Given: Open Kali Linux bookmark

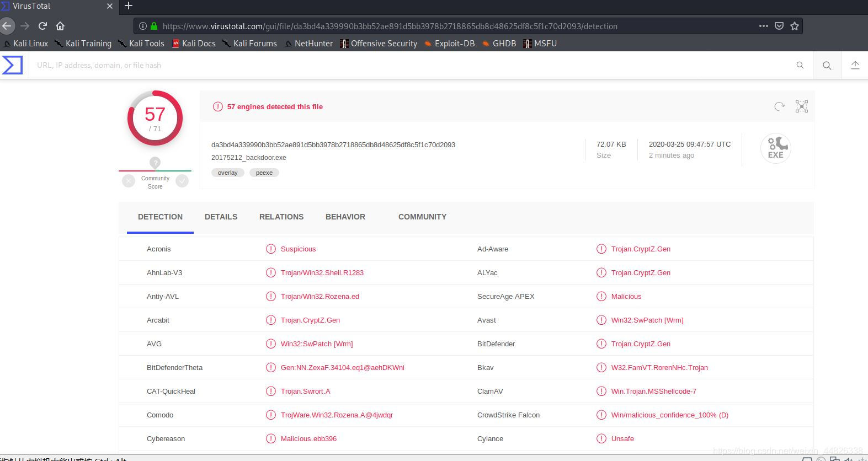Looking at the screenshot, I should point(25,44).
